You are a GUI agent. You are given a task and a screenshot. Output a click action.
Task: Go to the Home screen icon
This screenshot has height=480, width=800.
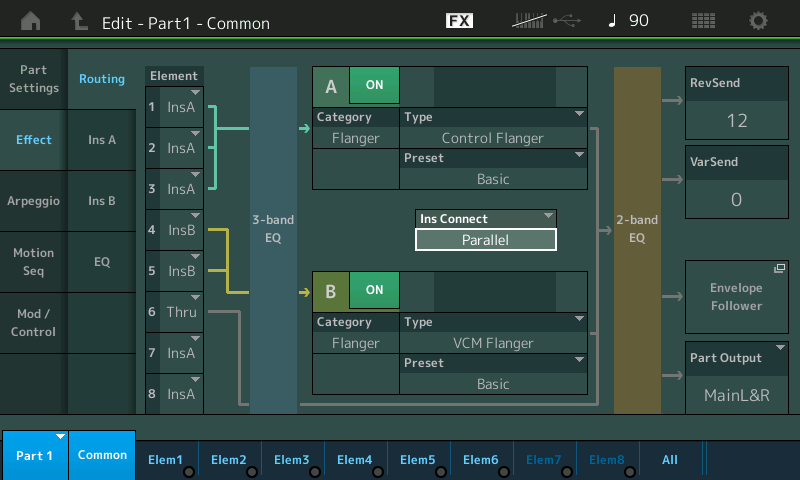[x=31, y=21]
